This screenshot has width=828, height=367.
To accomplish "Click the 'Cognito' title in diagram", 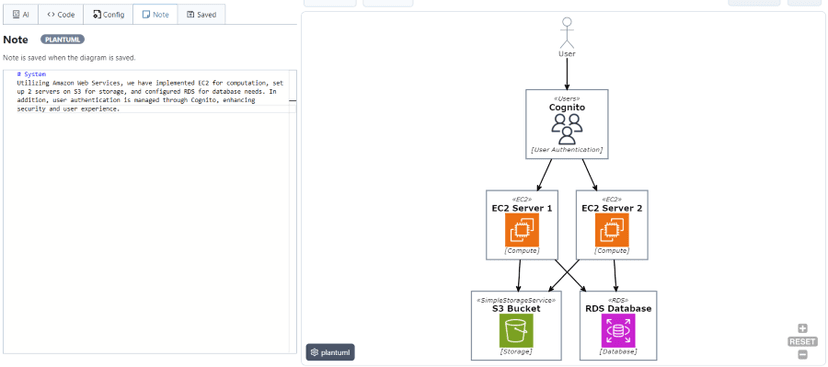I will pyautogui.click(x=567, y=107).
